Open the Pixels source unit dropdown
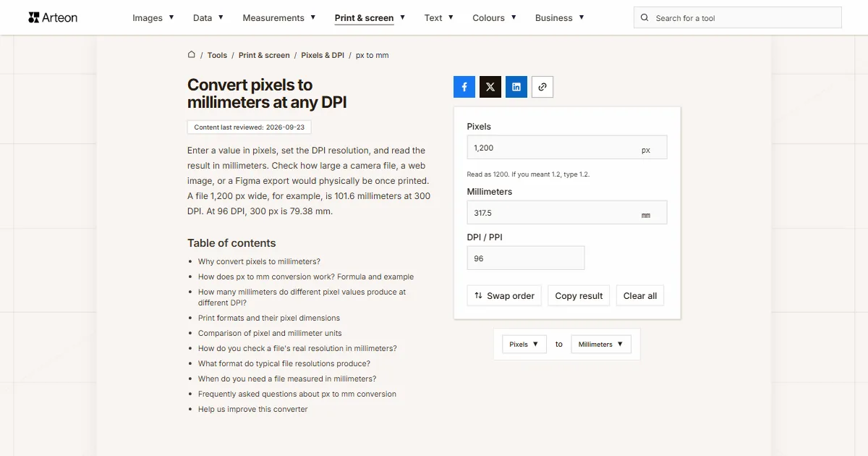The width and height of the screenshot is (868, 456). tap(524, 345)
